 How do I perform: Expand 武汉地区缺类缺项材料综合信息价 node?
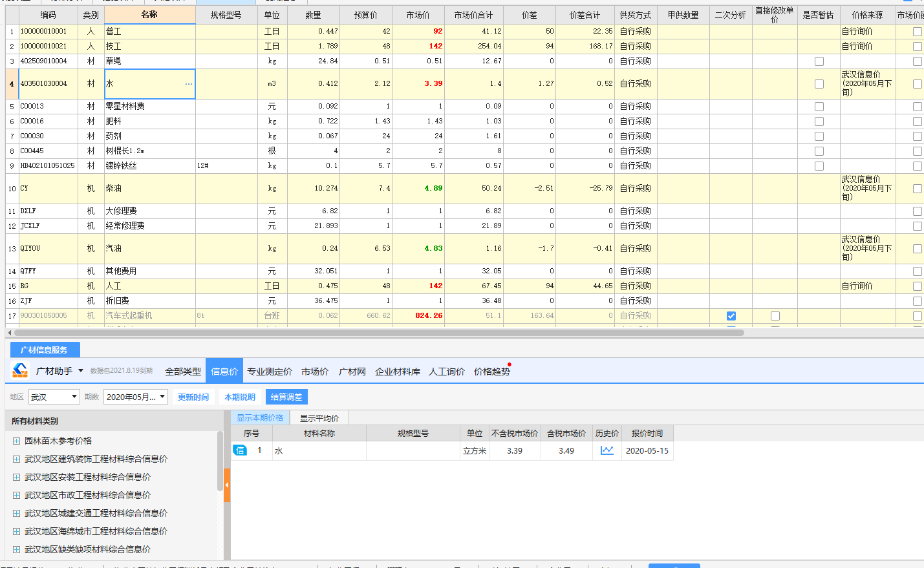point(16,549)
